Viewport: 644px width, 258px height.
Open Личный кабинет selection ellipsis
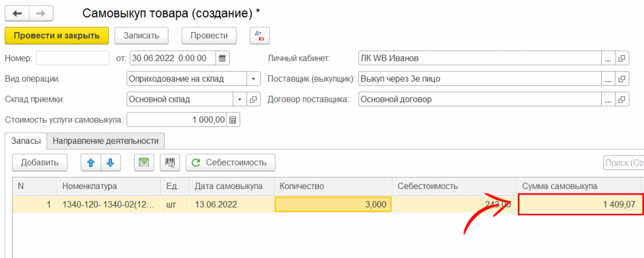coord(608,58)
